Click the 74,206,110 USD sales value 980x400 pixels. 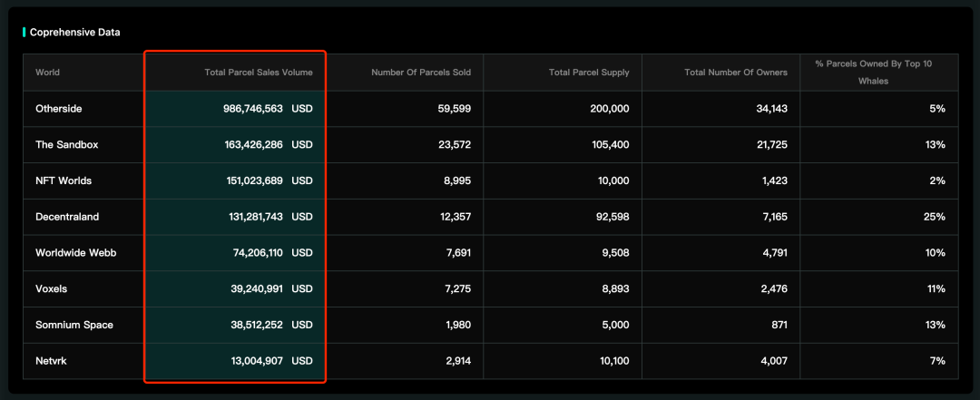(274, 253)
